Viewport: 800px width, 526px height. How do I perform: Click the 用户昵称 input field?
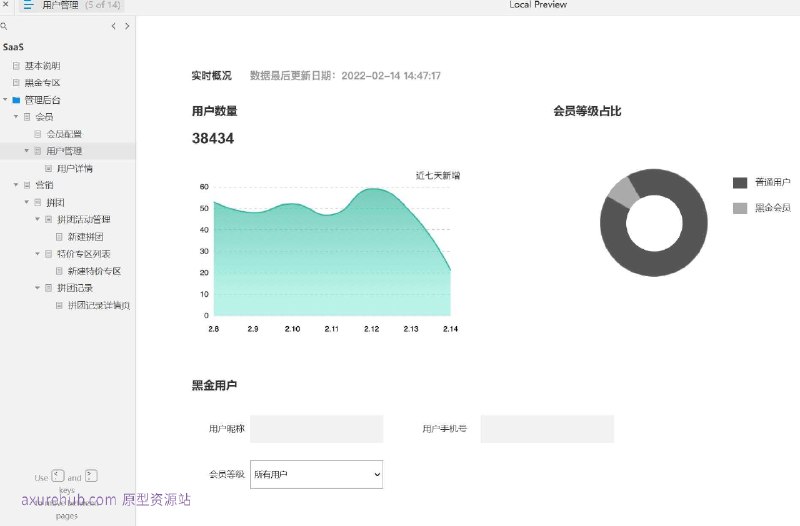316,429
